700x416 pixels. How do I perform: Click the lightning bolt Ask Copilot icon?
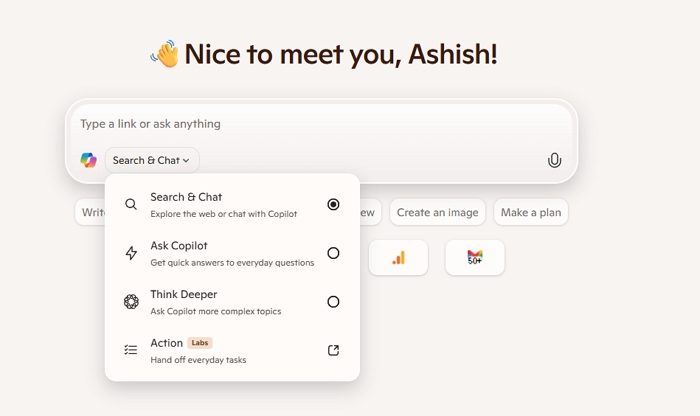[131, 253]
